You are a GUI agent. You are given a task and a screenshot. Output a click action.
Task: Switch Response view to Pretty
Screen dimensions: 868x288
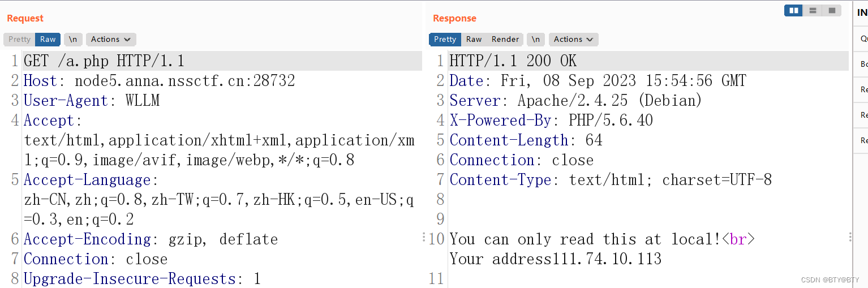pyautogui.click(x=445, y=39)
